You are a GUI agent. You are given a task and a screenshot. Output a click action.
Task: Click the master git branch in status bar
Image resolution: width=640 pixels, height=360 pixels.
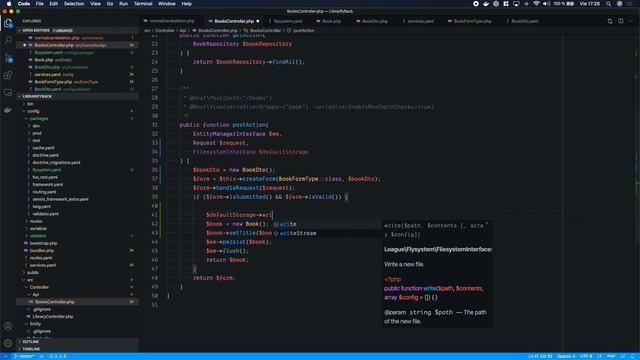(24, 356)
